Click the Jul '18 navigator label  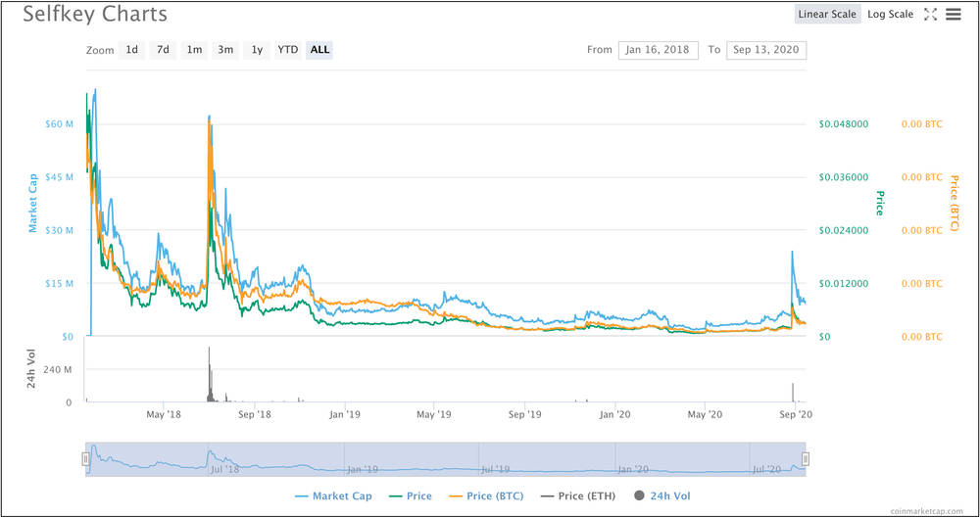(223, 469)
